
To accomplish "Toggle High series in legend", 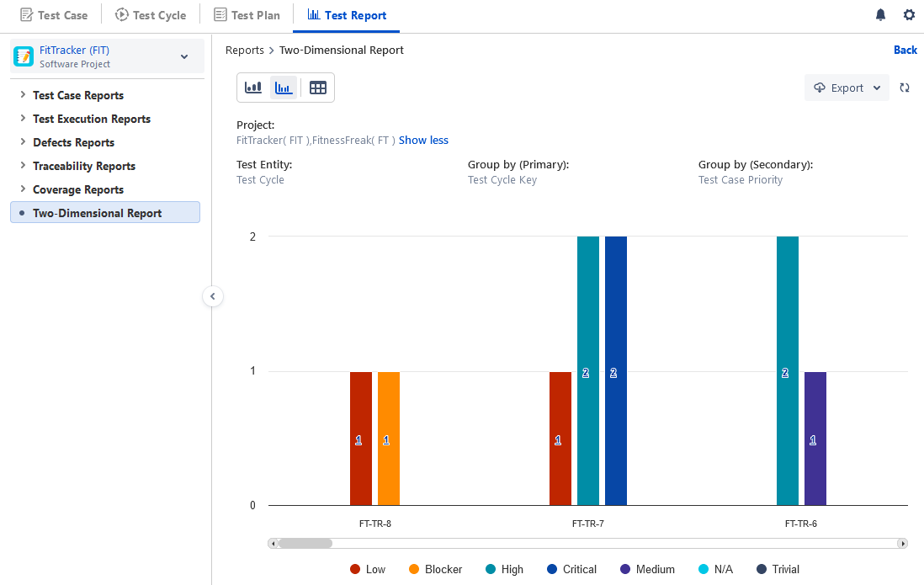I will tap(504, 569).
